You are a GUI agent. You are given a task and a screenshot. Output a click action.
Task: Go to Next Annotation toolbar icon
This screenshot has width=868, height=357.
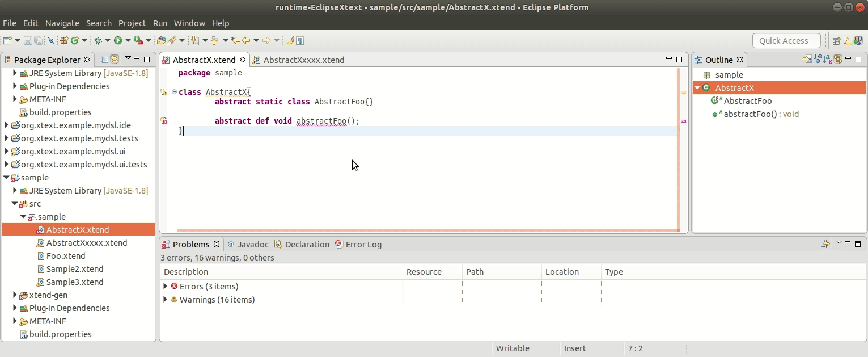(194, 40)
